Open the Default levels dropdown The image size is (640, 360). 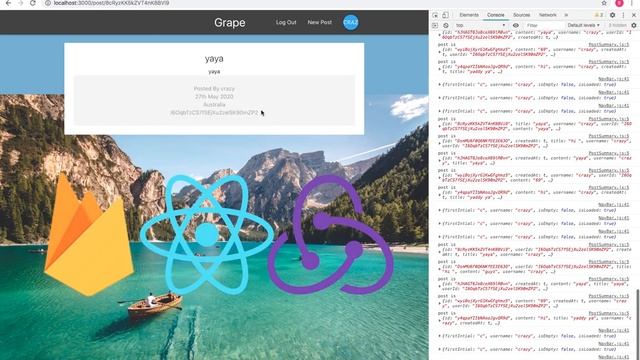[584, 25]
